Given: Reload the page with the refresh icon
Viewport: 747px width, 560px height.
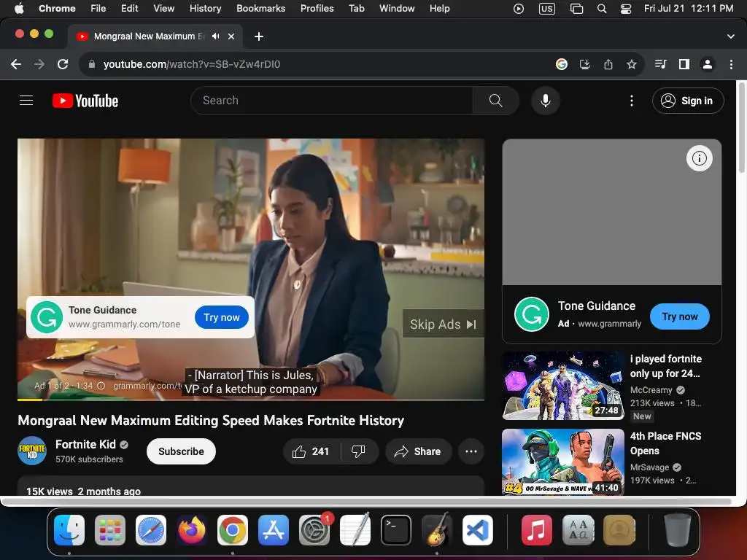Looking at the screenshot, I should coord(63,64).
